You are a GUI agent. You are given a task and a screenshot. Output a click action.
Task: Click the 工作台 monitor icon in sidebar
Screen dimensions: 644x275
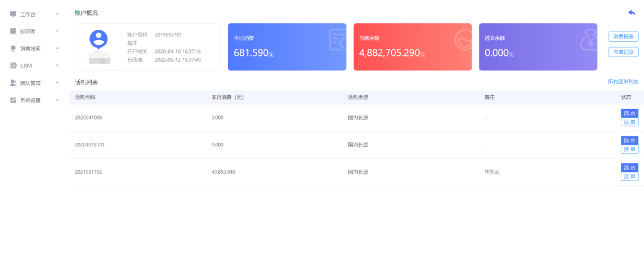point(13,14)
